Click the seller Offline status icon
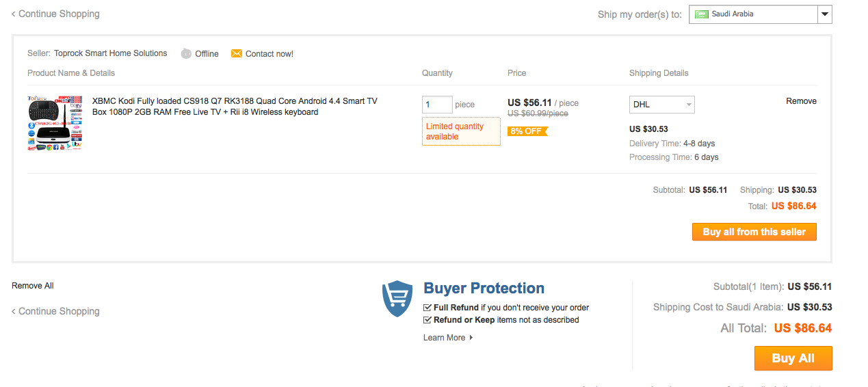The image size is (868, 387). pyautogui.click(x=186, y=53)
